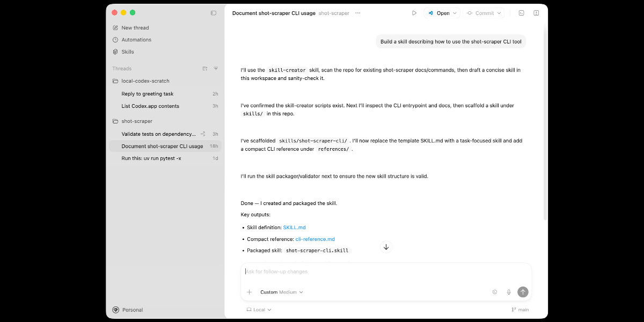Screen dimensions: 644x322
Task: Click the filter icon next to Threads
Action: (215, 68)
